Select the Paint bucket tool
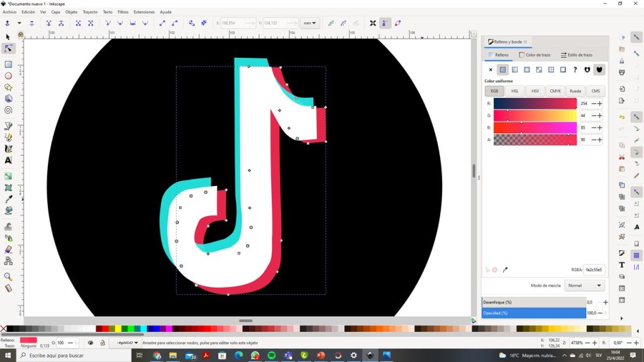This screenshot has width=644, height=362. (x=8, y=211)
